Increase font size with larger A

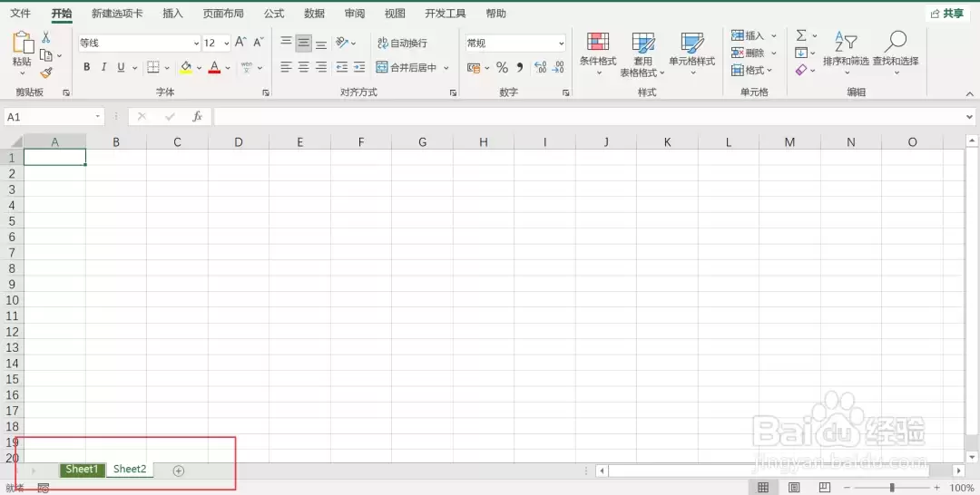(240, 43)
